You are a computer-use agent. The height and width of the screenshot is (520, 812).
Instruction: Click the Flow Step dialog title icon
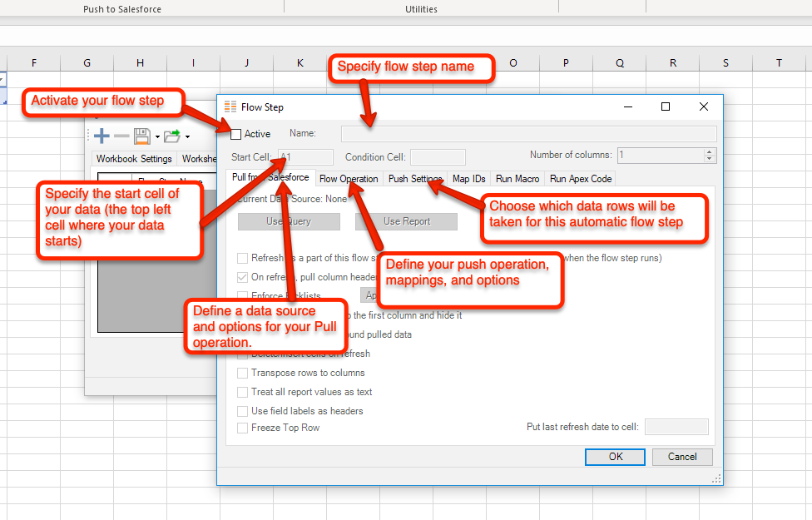tap(230, 107)
